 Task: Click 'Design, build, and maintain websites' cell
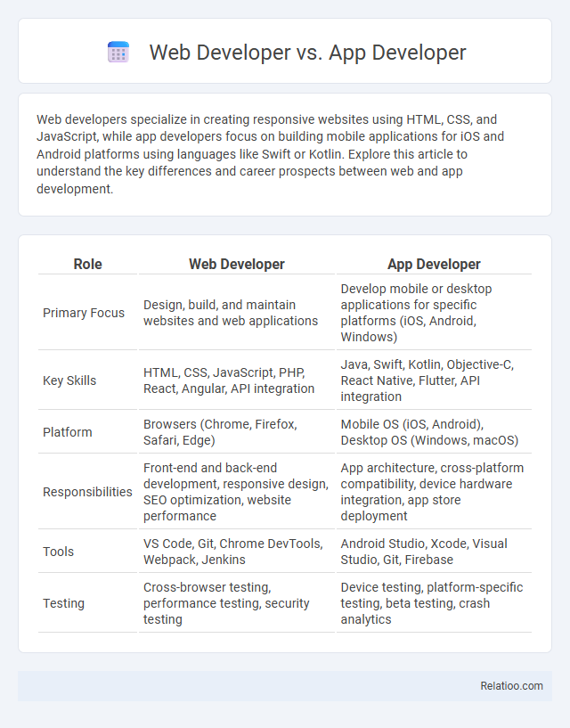pos(237,313)
